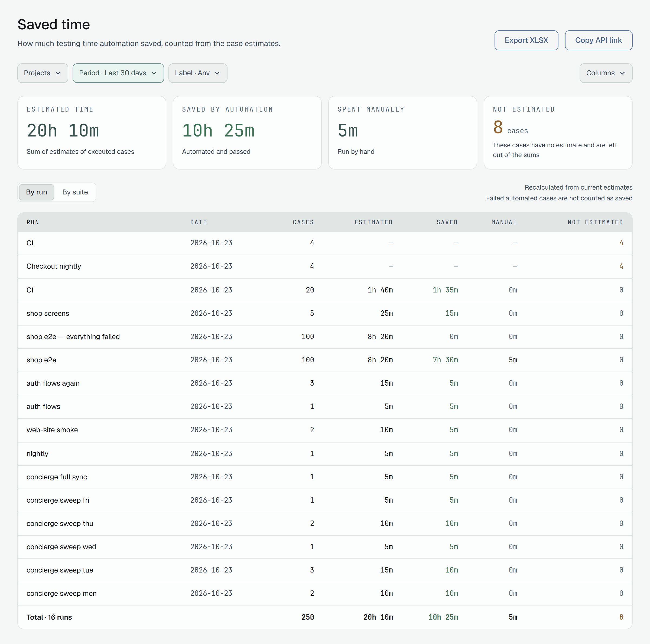Viewport: 650px width, 644px height.
Task: Click the total 250 cases value
Action: point(307,617)
